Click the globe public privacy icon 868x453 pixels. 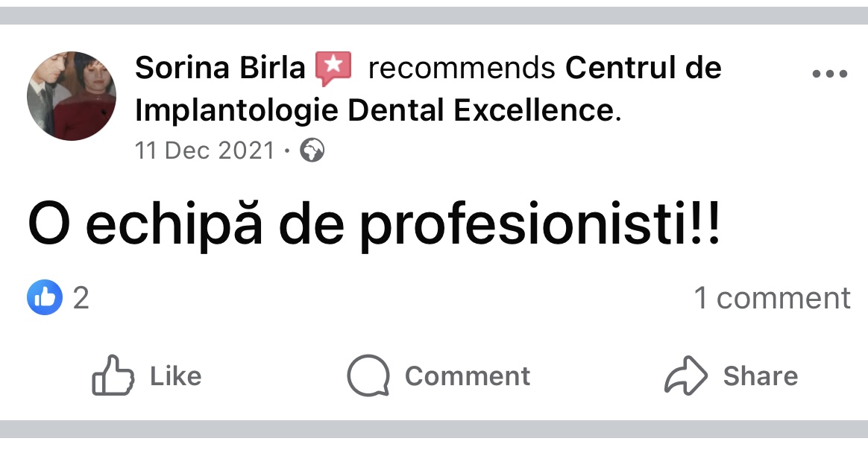tap(312, 151)
